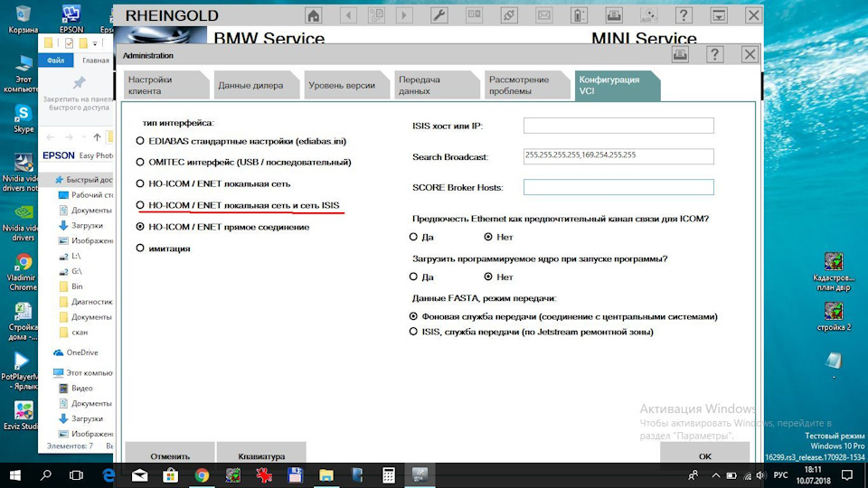Screen dimensions: 868x488
Task: Open the help question mark in Rheingold toolbar
Action: 684,15
